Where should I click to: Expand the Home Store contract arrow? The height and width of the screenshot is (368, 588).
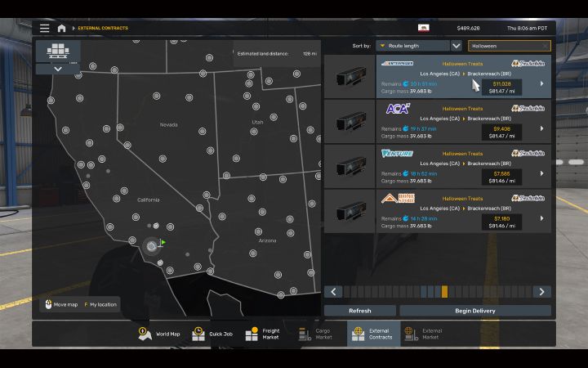point(541,218)
